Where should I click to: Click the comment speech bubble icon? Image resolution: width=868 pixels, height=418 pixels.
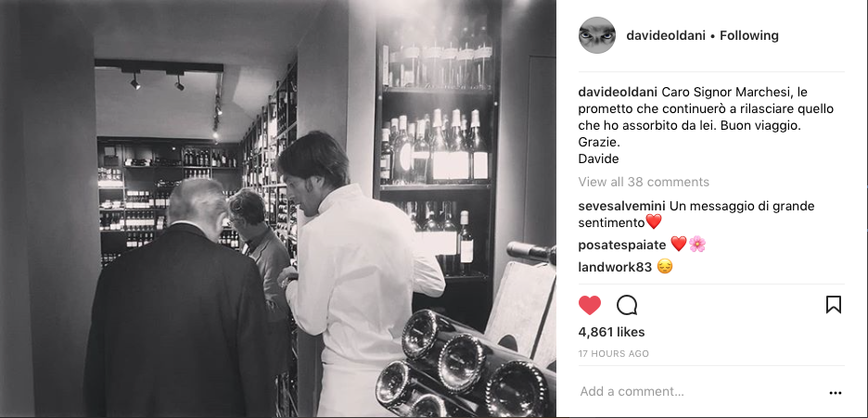coord(627,305)
